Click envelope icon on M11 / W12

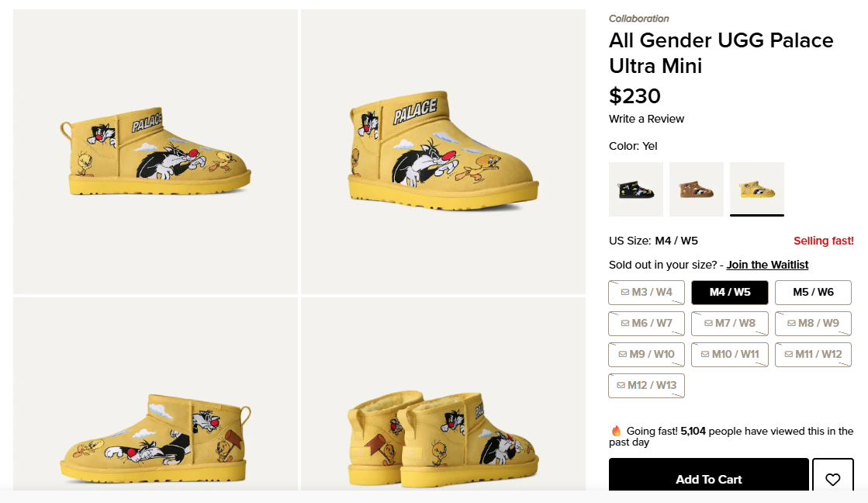[x=788, y=355]
